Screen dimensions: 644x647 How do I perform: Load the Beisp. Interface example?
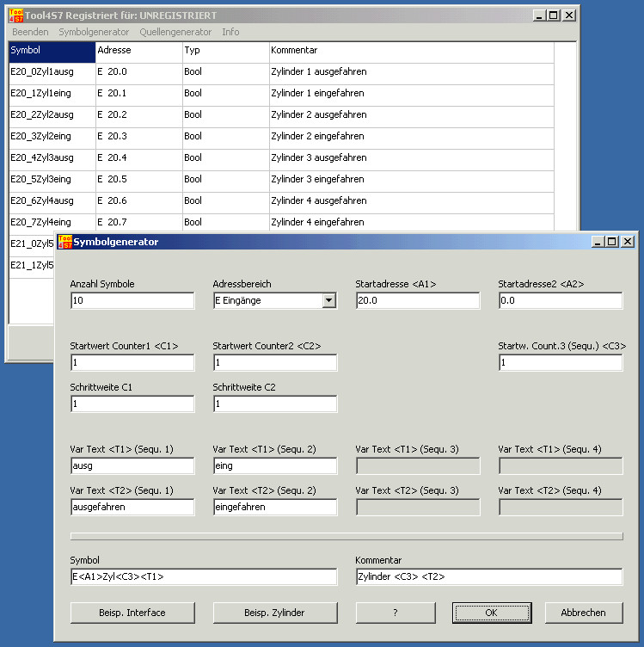(x=132, y=613)
